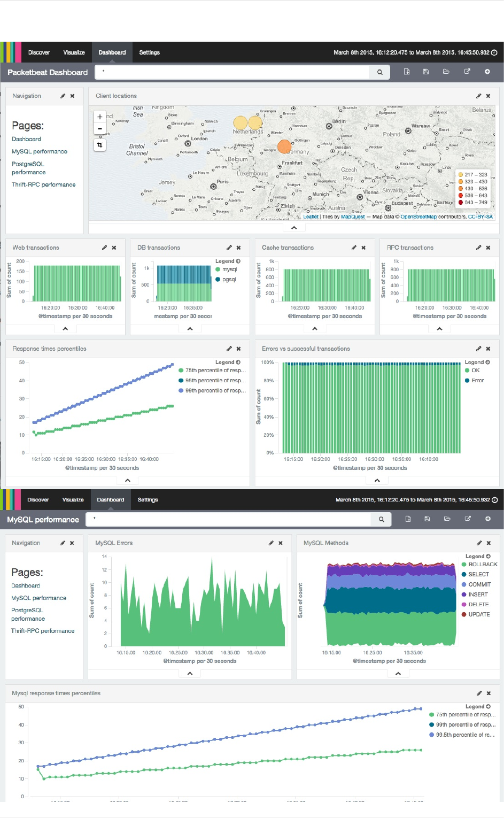Screen dimensions: 504x818
Task: Click the search query field in Packetbeat Dashboard
Action: 232,72
